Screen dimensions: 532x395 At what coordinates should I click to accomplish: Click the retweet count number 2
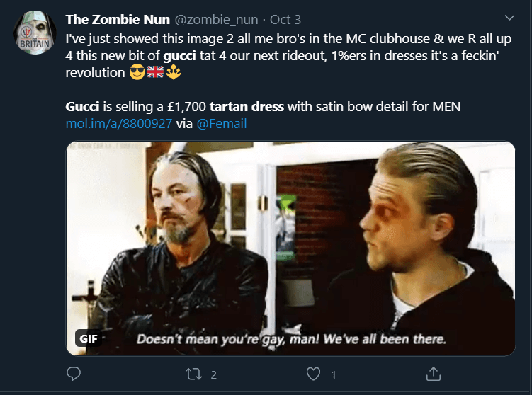[213, 374]
